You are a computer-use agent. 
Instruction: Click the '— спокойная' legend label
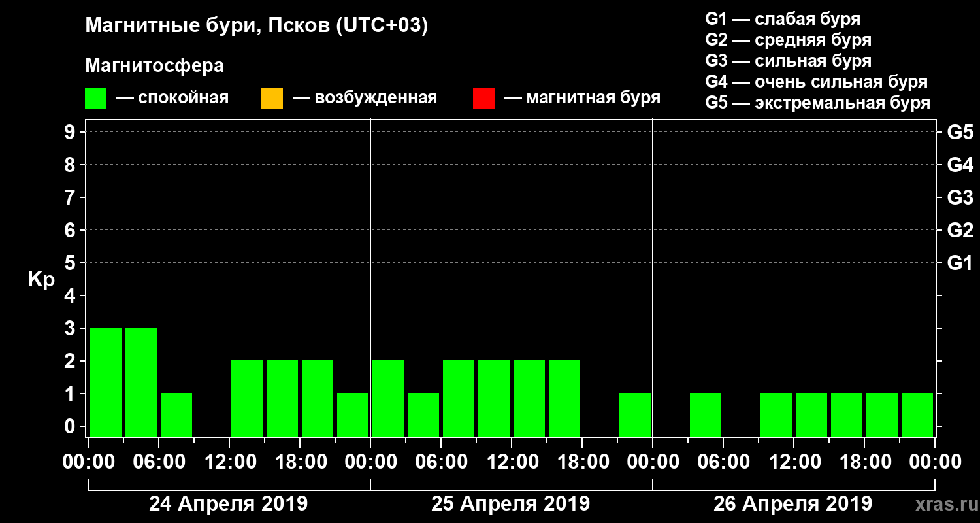click(172, 99)
